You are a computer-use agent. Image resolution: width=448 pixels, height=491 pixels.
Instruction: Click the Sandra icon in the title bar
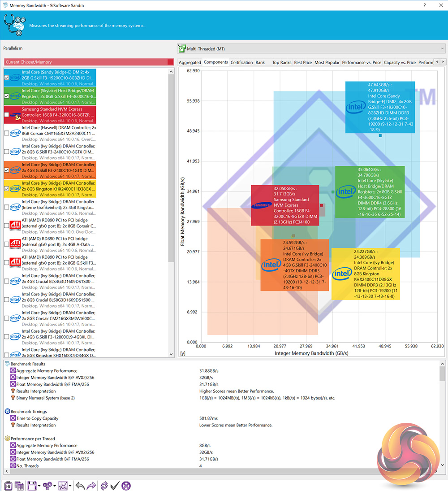(5, 5)
